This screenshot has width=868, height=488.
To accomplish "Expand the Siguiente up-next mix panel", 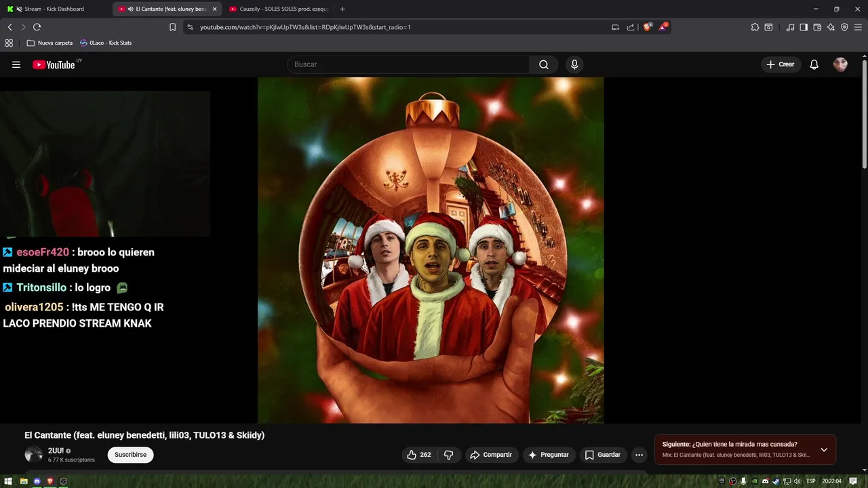I will click(824, 449).
